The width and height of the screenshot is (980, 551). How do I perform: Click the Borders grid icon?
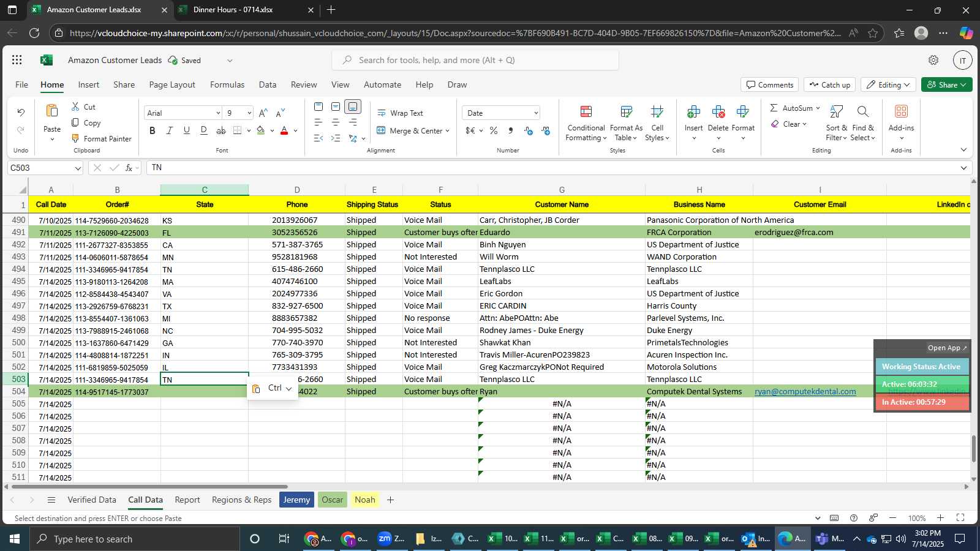pos(238,130)
